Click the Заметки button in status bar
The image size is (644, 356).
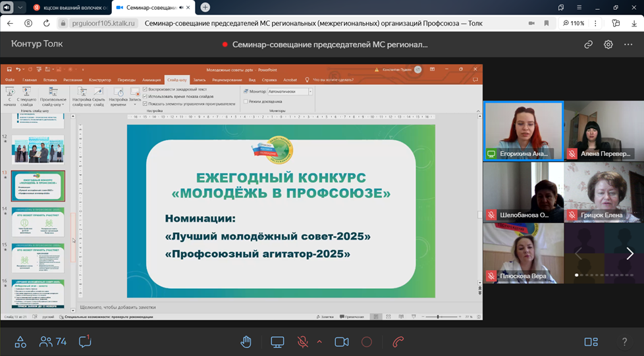tap(325, 317)
